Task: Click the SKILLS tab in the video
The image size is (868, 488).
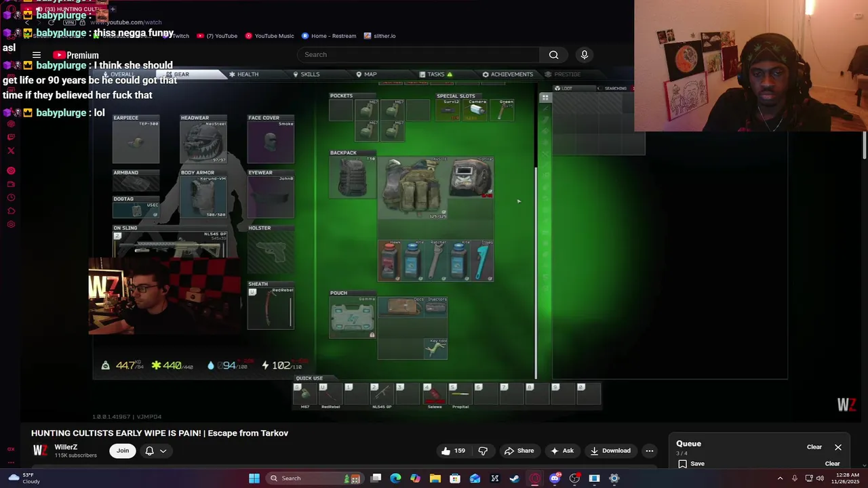Action: 306,74
